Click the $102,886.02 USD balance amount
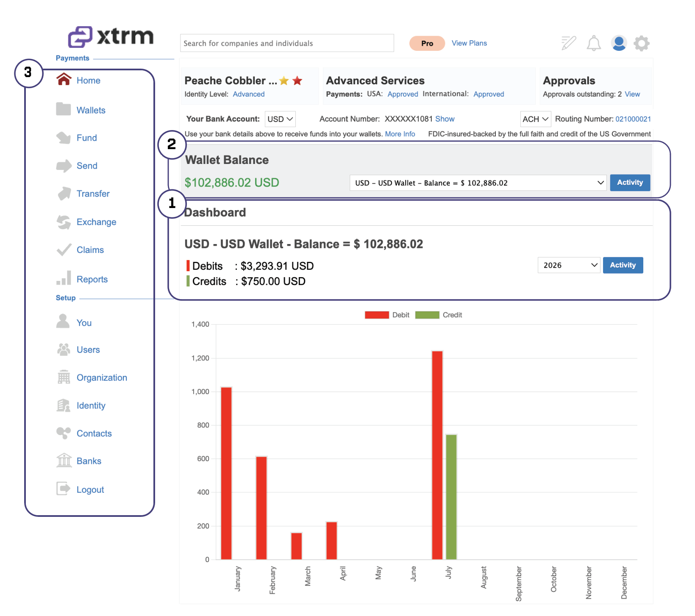This screenshot has height=616, width=695. coord(232,183)
